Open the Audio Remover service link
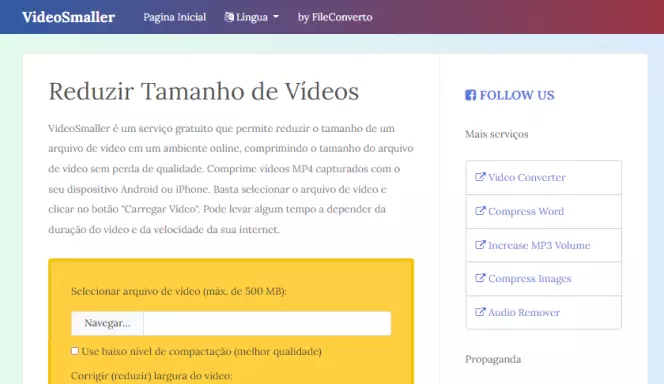The image size is (664, 384). click(x=524, y=312)
